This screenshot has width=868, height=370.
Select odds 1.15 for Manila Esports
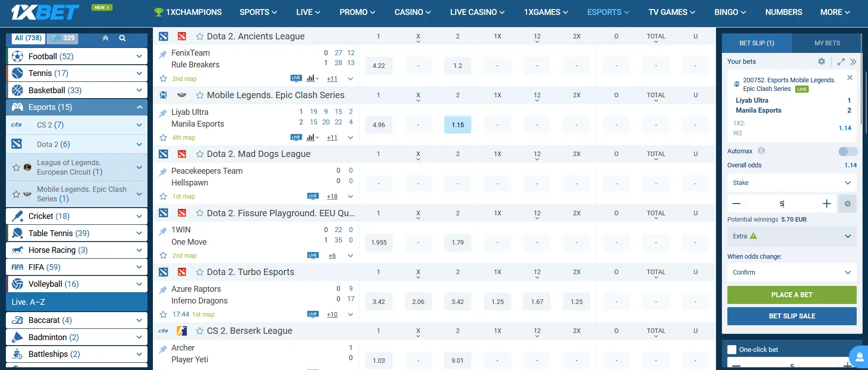point(458,125)
